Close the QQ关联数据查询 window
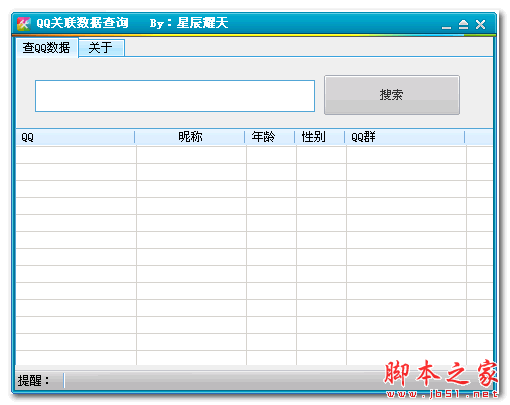 [480, 25]
